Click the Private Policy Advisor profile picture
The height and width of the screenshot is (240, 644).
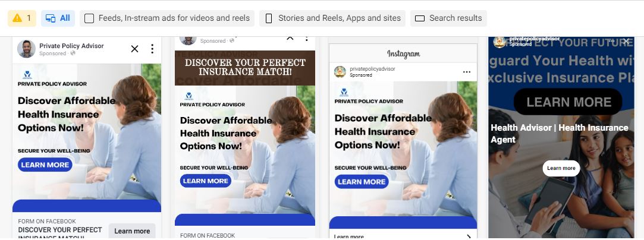tap(26, 49)
